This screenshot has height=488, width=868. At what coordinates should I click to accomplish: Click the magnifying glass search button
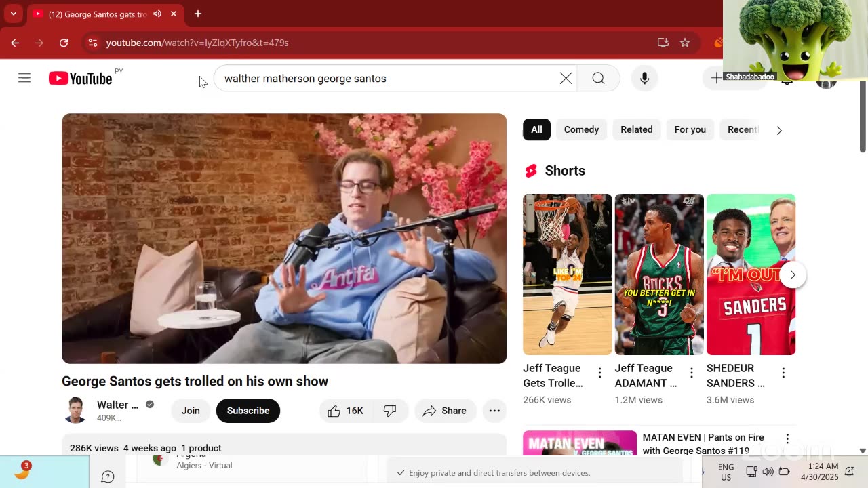pyautogui.click(x=598, y=79)
